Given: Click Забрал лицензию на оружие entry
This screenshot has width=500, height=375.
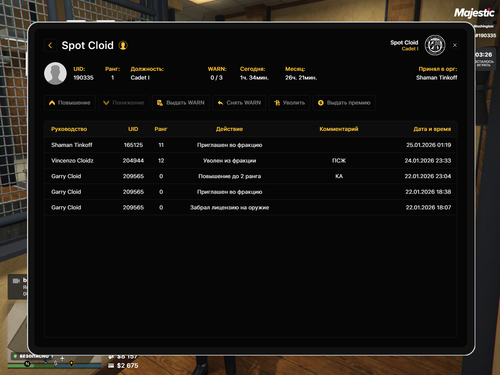Looking at the screenshot, I should [x=230, y=208].
